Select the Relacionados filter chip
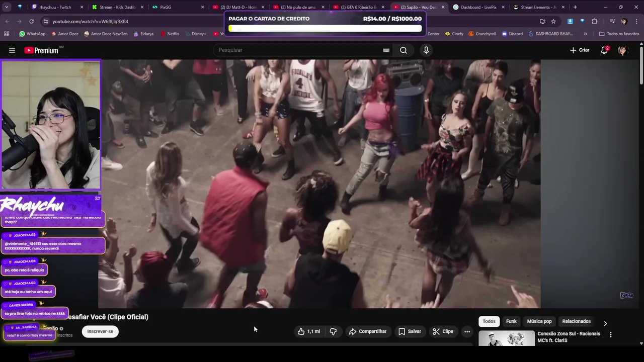644x362 pixels. click(x=576, y=321)
